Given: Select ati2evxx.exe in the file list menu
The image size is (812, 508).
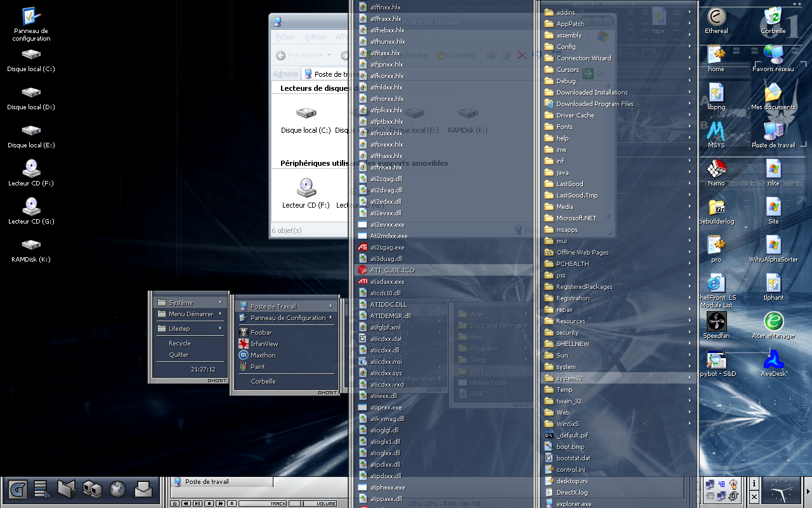Looking at the screenshot, I should point(444,224).
